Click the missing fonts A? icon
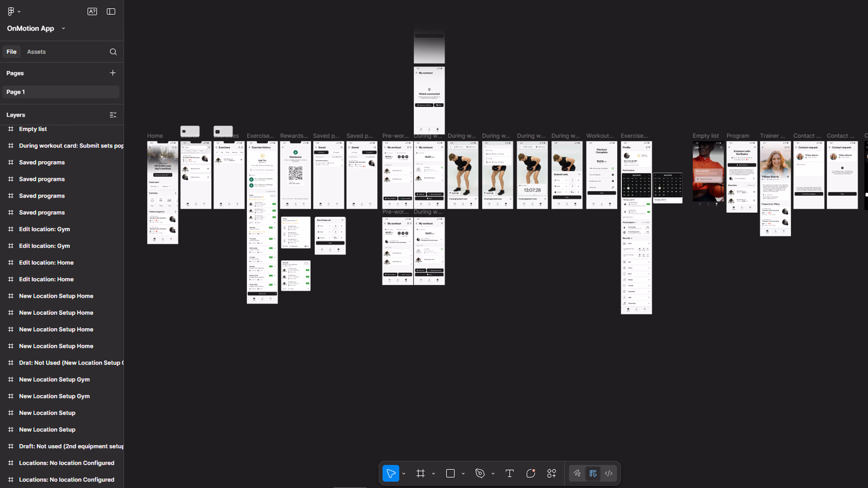 [92, 12]
